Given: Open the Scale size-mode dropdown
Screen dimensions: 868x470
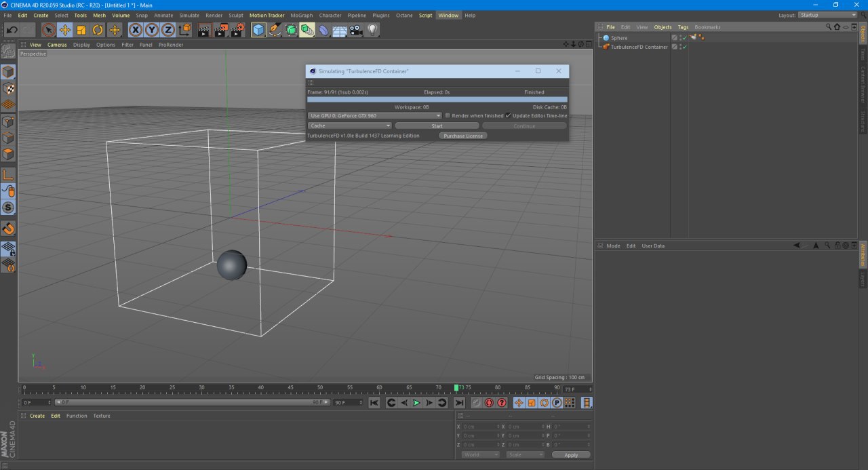Looking at the screenshot, I should (x=526, y=455).
